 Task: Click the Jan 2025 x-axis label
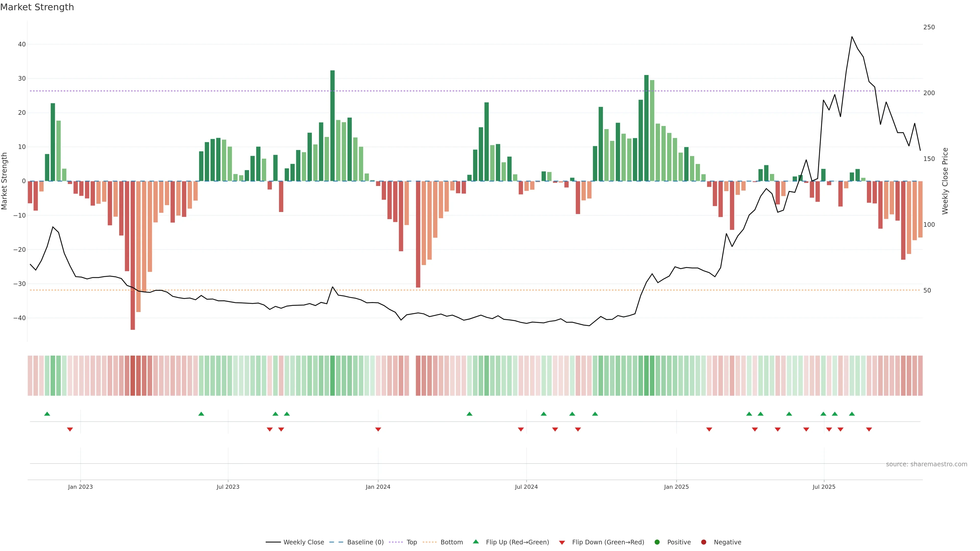pyautogui.click(x=676, y=487)
